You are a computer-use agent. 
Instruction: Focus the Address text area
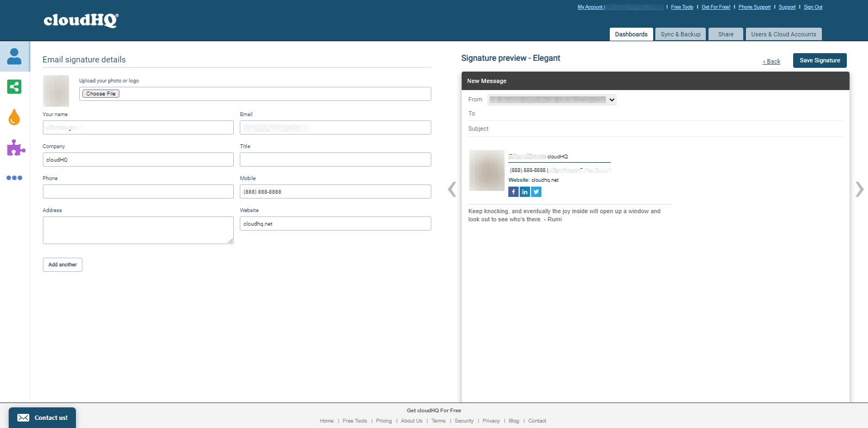pos(138,230)
